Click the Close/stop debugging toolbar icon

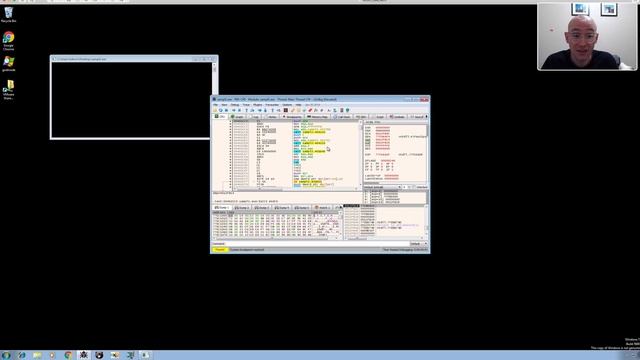pos(226,110)
